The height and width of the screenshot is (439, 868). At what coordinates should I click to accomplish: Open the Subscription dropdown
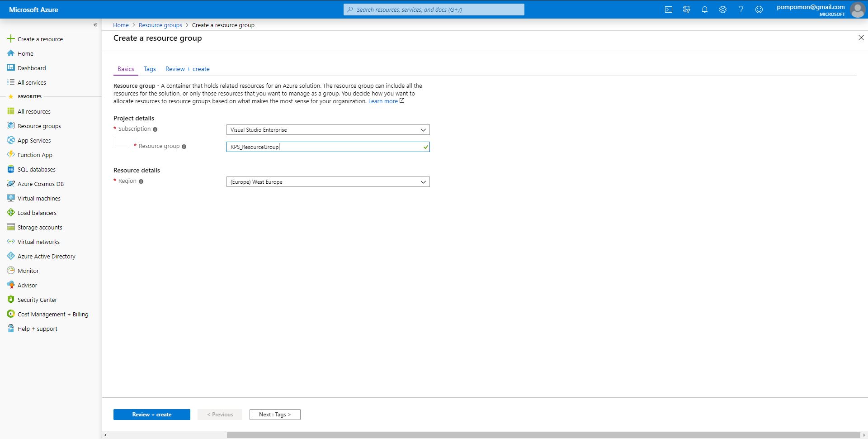tap(328, 130)
